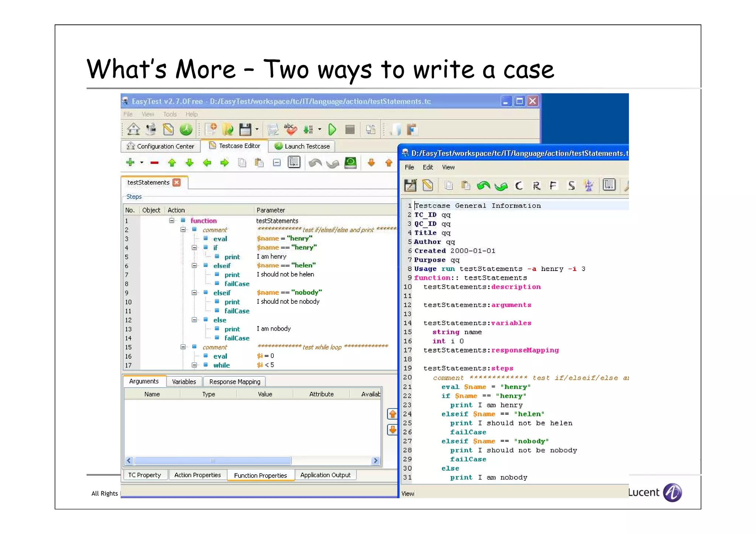
Task: Switch to the Testcase Editor tab
Action: click(234, 146)
